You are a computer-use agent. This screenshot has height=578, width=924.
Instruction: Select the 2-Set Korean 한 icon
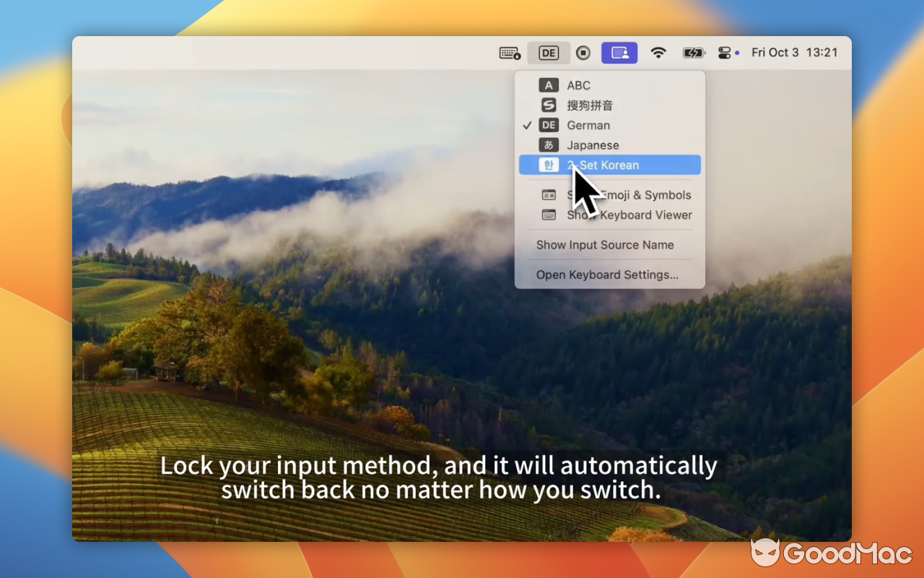click(x=549, y=165)
